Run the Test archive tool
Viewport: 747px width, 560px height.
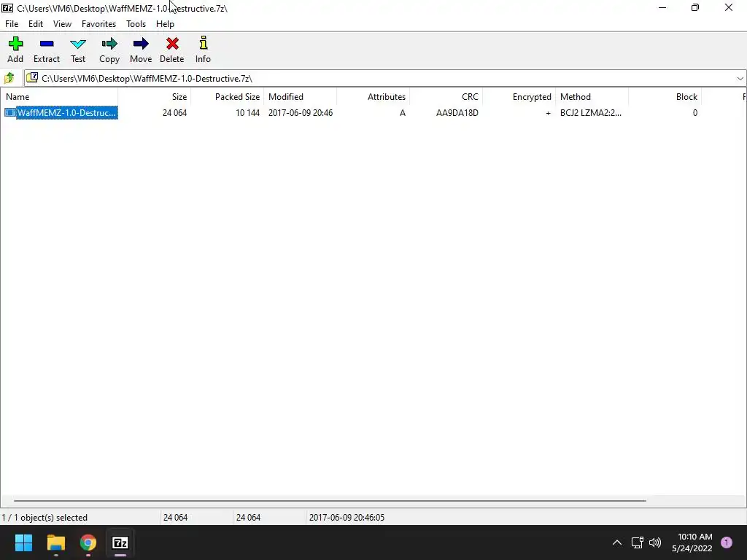[x=78, y=44]
